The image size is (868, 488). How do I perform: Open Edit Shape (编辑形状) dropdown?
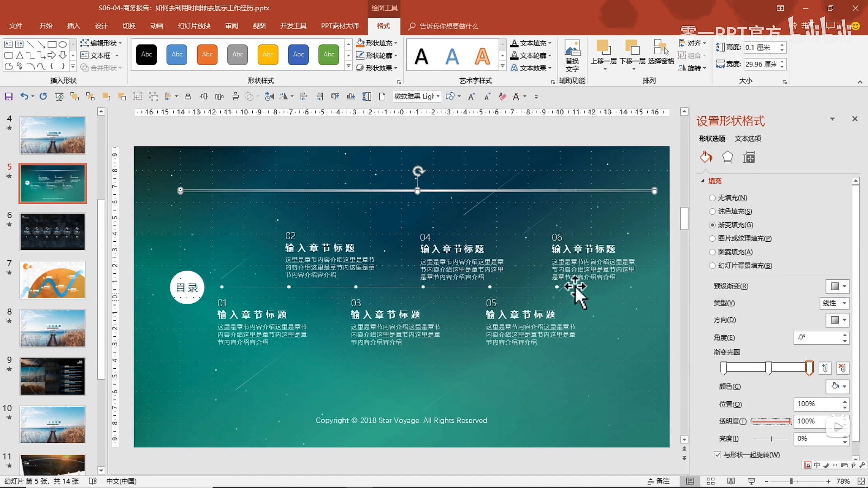(x=101, y=43)
